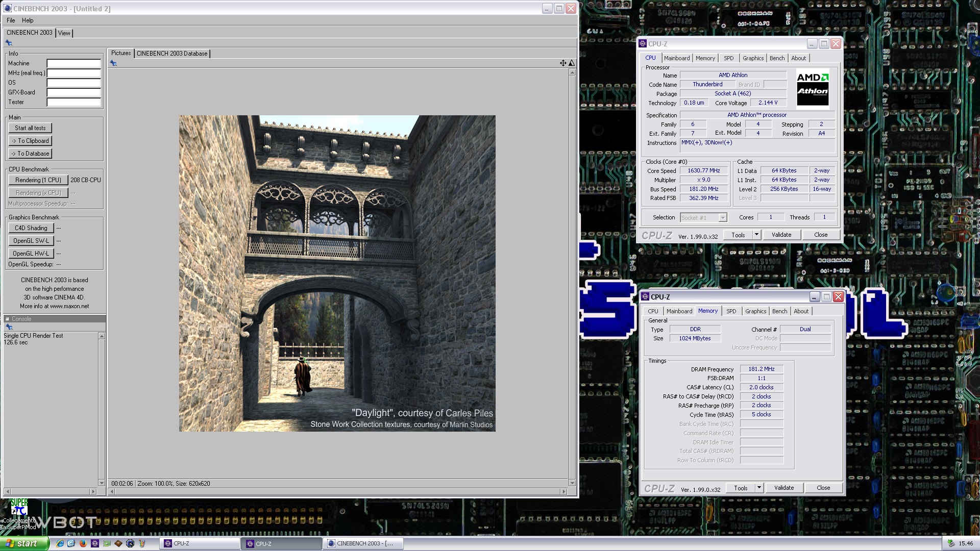Click MHz (real freq.) input field
This screenshot has height=551, width=980.
point(74,73)
